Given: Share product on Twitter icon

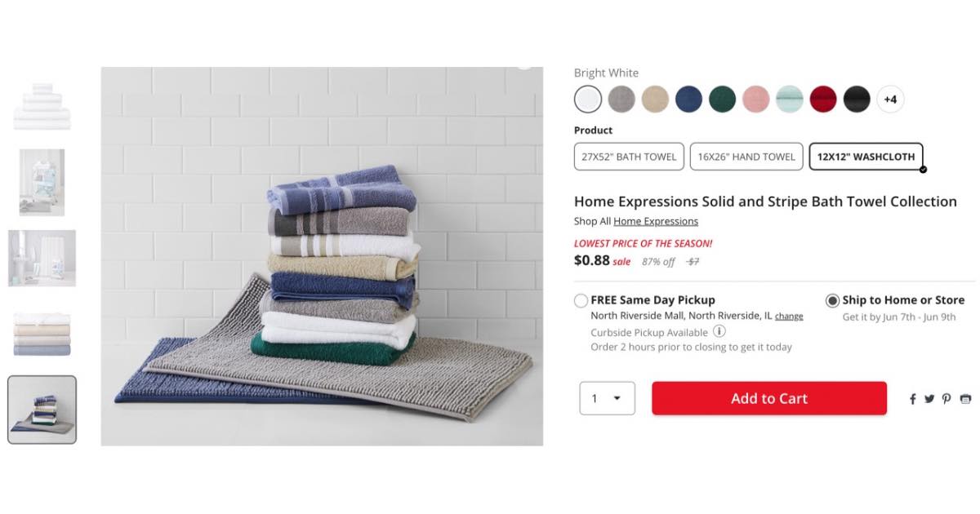Looking at the screenshot, I should 929,399.
